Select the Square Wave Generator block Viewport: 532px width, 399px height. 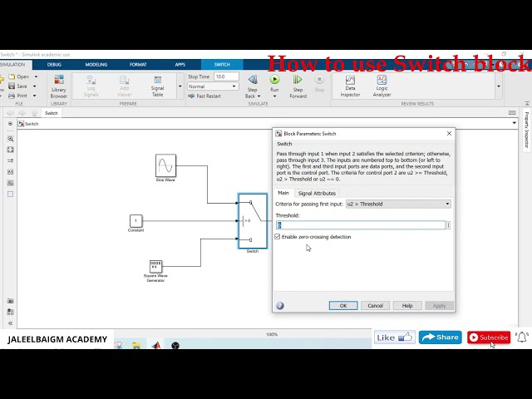(x=155, y=266)
